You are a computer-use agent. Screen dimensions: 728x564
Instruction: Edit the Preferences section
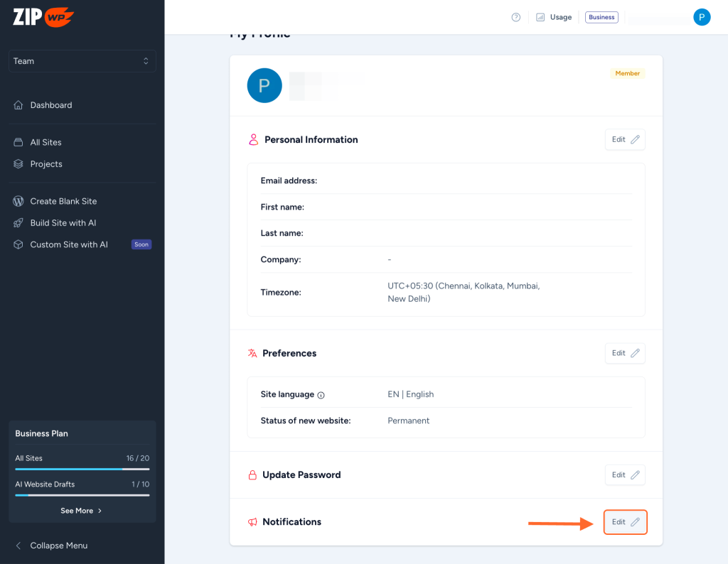click(x=625, y=353)
